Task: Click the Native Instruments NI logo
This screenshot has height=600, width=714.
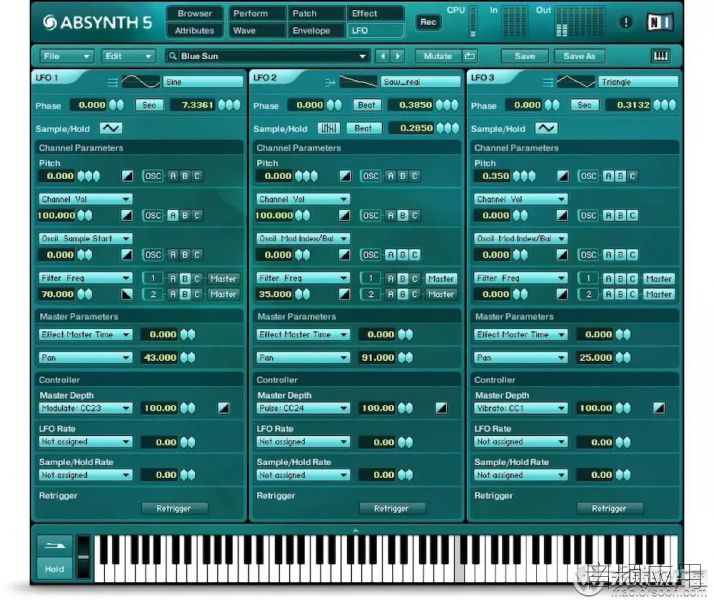Action: (660, 22)
